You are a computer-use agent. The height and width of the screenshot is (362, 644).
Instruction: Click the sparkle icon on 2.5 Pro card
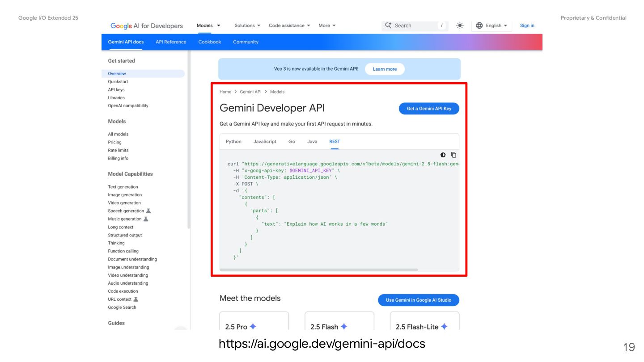click(253, 327)
